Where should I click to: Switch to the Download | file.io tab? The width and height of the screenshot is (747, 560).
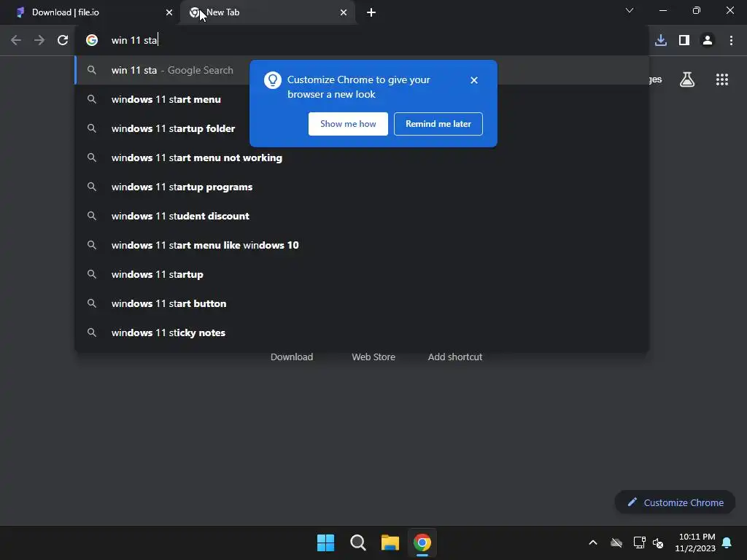(90, 12)
